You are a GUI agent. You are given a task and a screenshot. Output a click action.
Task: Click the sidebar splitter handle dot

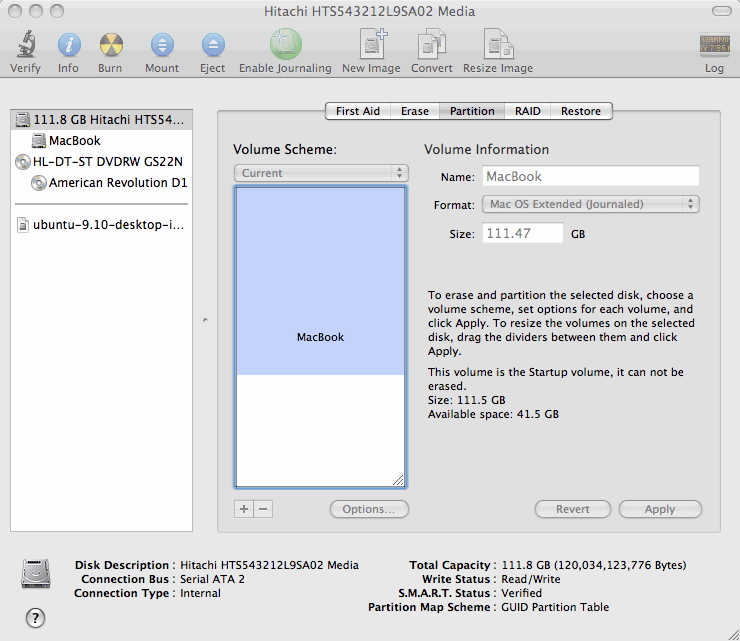pyautogui.click(x=205, y=320)
